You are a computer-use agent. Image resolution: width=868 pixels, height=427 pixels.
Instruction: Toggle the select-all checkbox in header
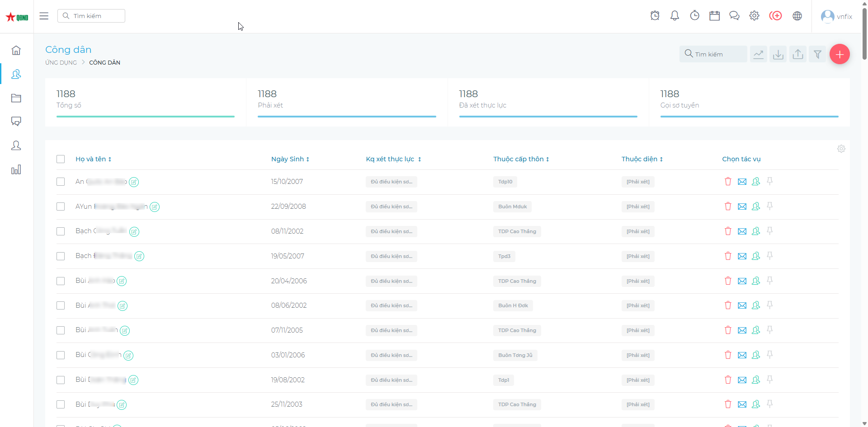61,159
